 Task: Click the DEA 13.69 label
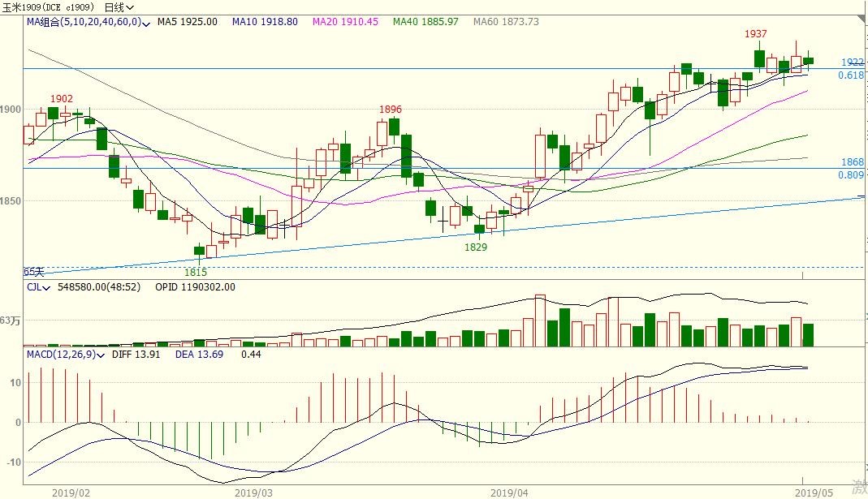click(198, 355)
